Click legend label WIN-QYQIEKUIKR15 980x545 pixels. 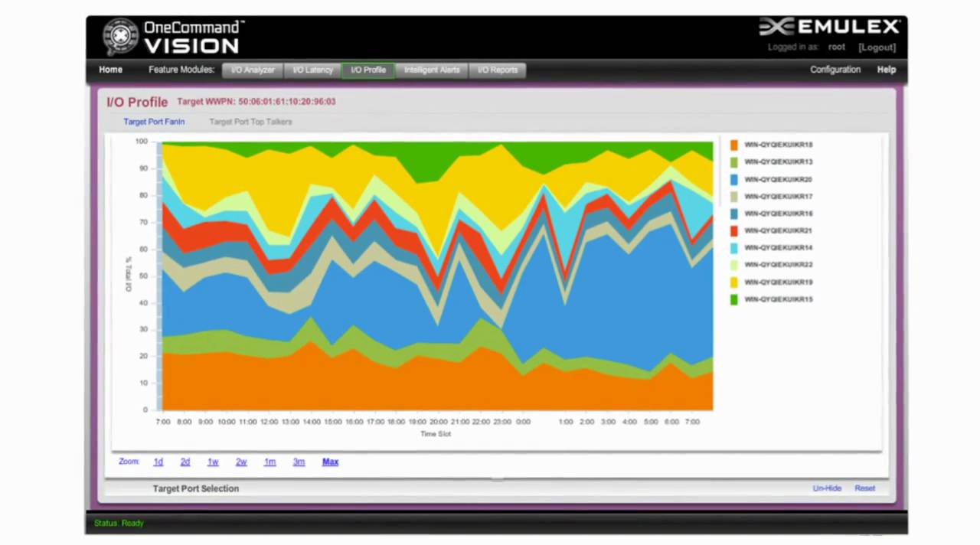pos(779,299)
